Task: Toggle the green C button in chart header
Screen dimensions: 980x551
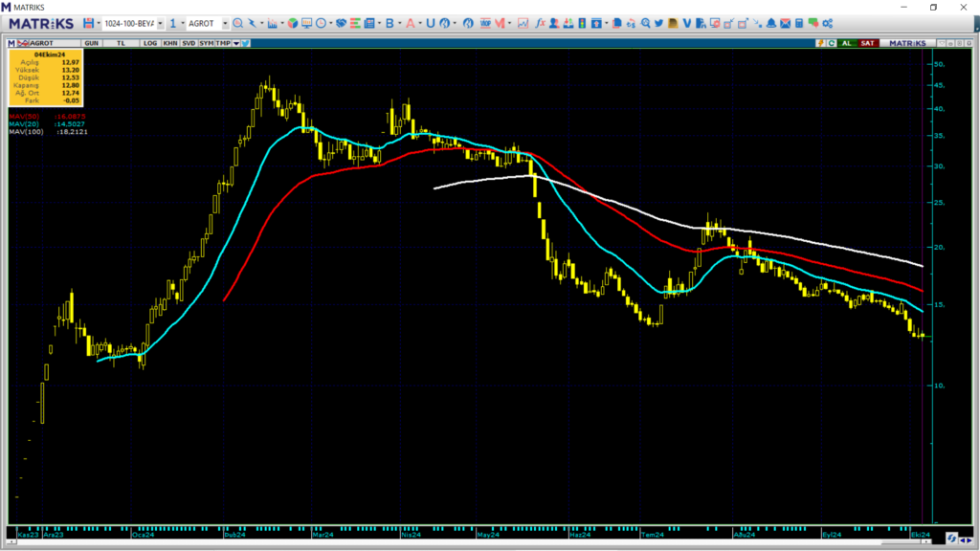Action: pos(832,43)
